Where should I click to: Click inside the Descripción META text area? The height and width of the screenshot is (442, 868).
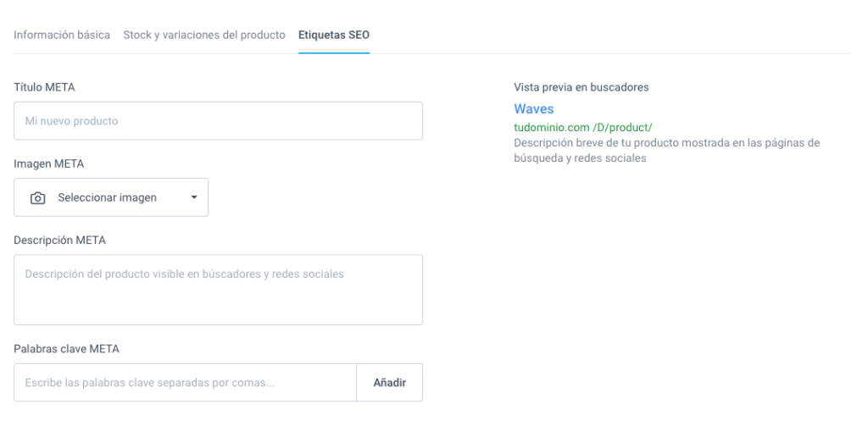click(218, 290)
